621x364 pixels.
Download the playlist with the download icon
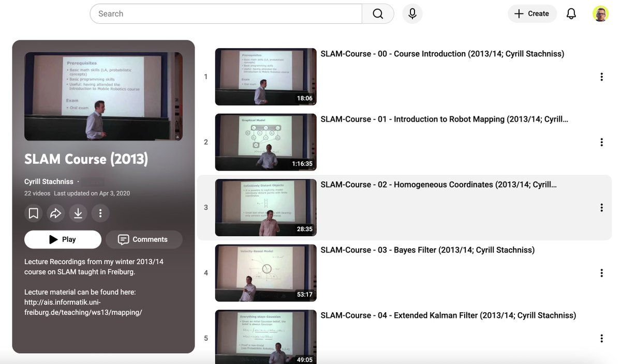78,213
